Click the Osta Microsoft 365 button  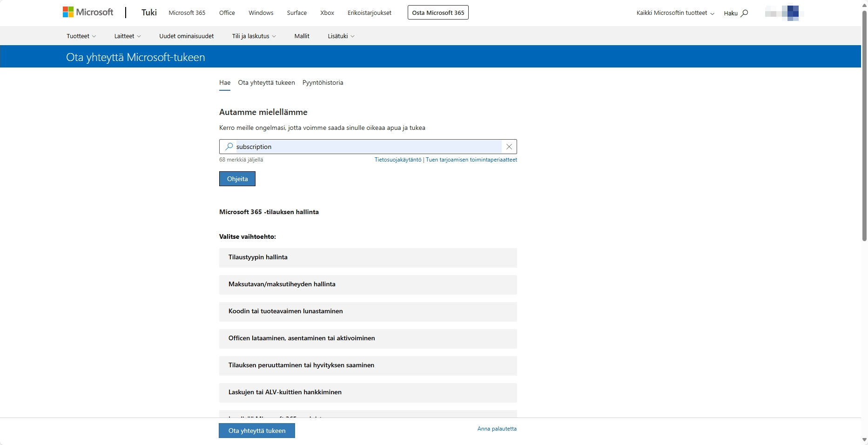(438, 13)
